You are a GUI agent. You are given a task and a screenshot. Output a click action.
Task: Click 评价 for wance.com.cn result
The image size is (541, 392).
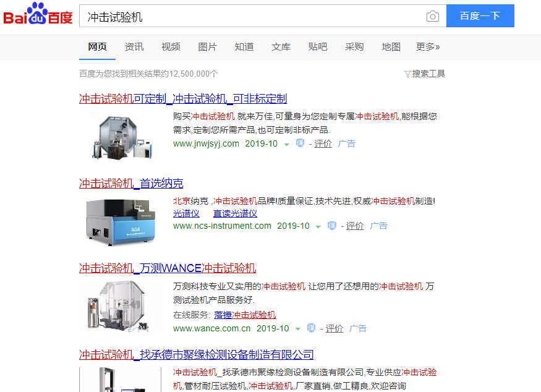click(x=334, y=328)
